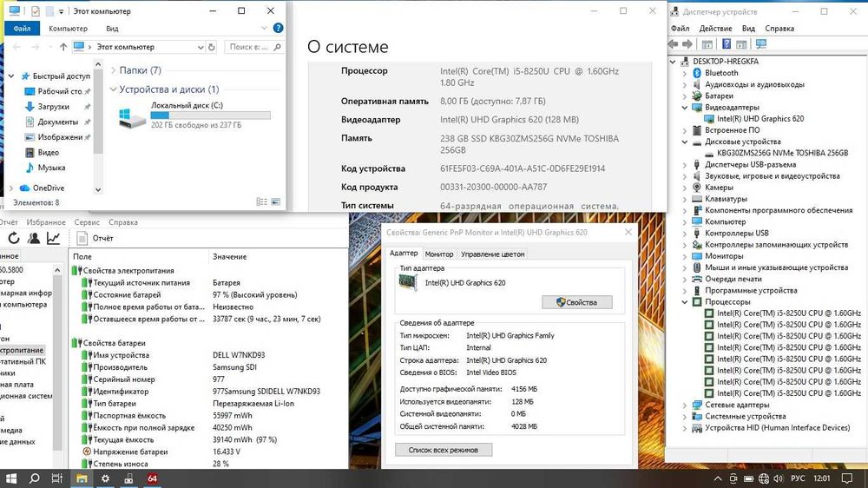Collapse Процессоры node in Device Manager
Viewport: 868px width, 488px height.
pyautogui.click(x=685, y=302)
